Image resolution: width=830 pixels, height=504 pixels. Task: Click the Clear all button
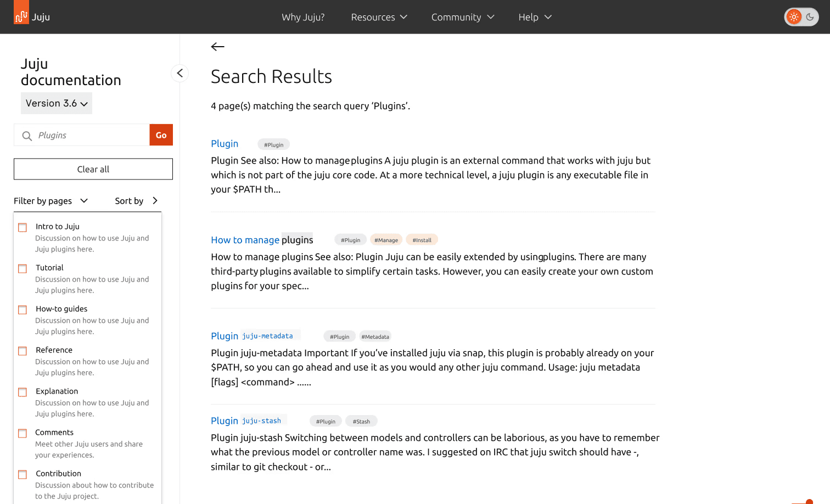click(x=93, y=169)
